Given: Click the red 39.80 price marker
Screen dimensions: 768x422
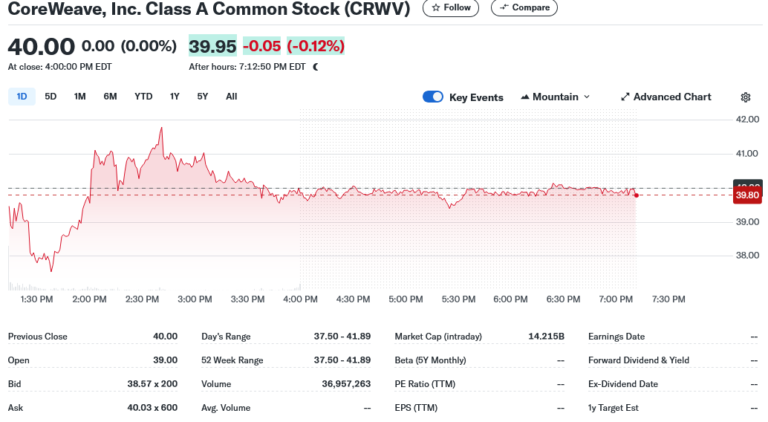Looking at the screenshot, I should (x=747, y=195).
